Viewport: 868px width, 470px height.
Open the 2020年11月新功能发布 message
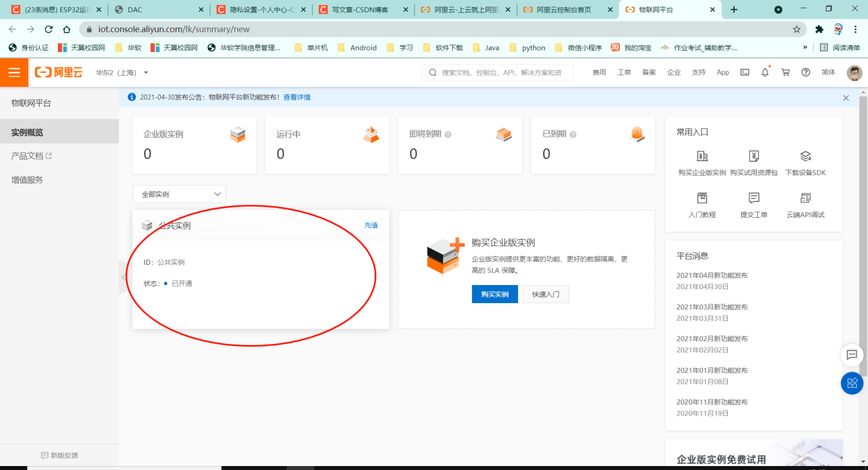coord(712,402)
